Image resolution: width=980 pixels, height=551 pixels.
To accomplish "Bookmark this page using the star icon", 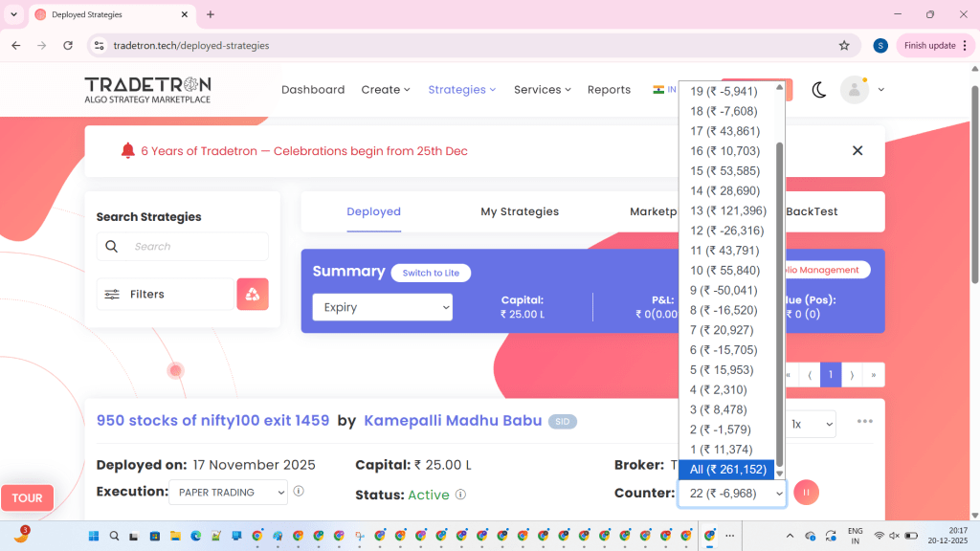I will (844, 45).
